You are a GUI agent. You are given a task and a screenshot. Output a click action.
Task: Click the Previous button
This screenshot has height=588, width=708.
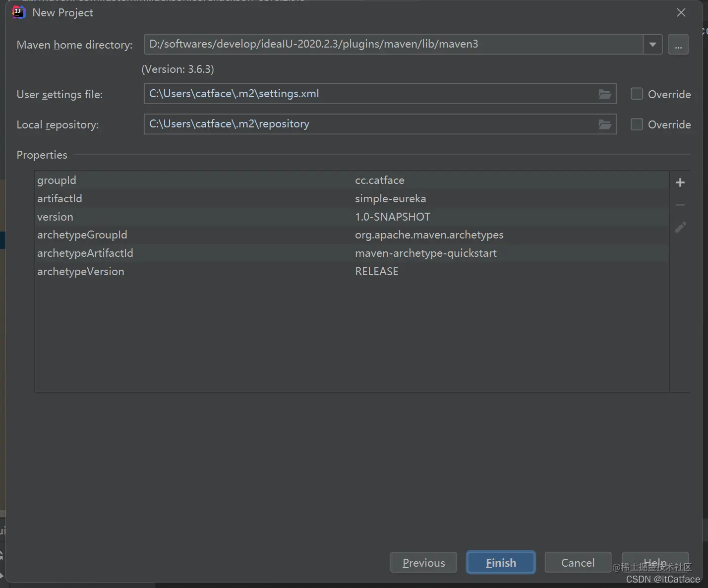[x=423, y=563]
